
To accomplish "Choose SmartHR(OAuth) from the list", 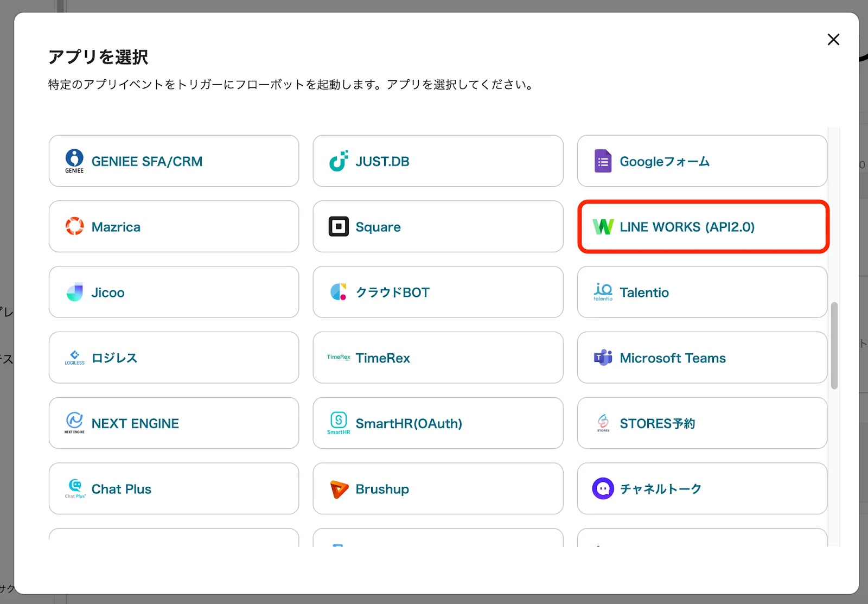I will [x=438, y=423].
